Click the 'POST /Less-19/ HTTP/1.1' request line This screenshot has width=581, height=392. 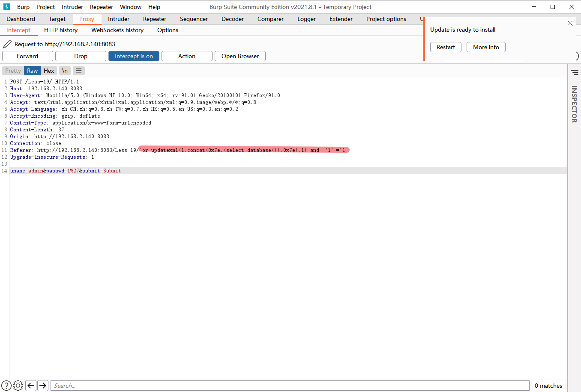45,81
